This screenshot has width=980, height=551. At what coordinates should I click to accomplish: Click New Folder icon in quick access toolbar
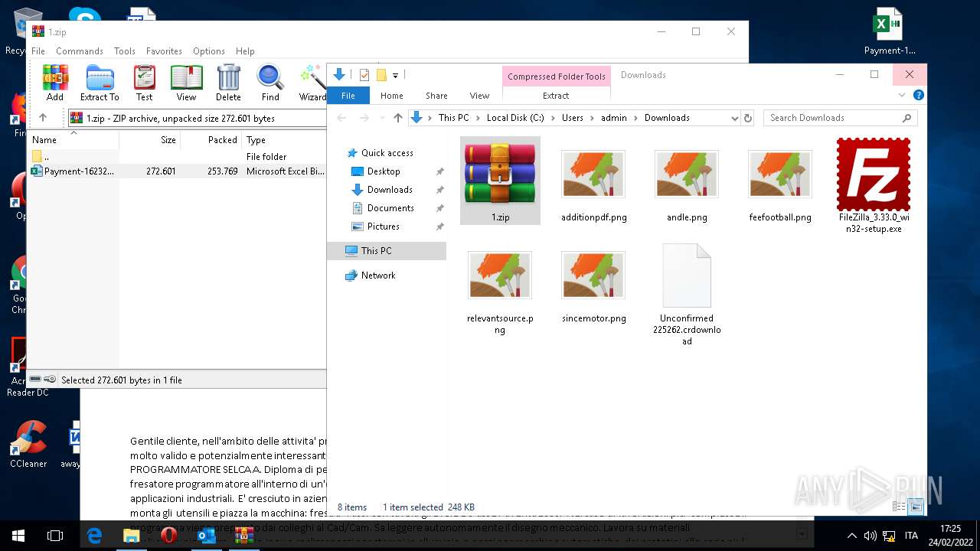point(381,75)
